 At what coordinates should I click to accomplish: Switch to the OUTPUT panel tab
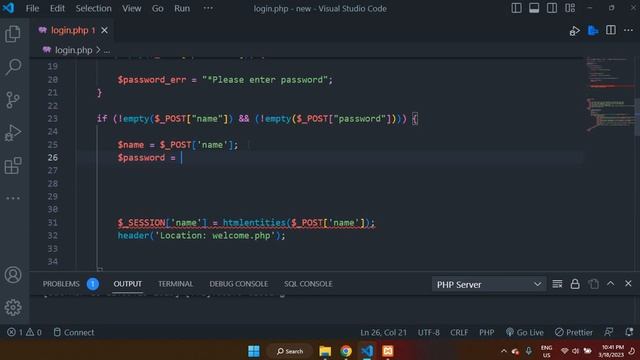128,284
